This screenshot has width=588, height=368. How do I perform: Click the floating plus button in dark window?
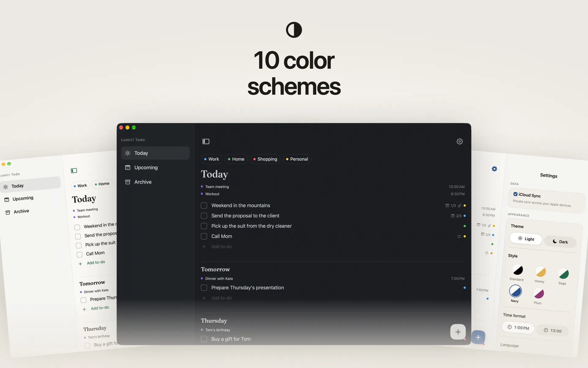(x=458, y=332)
